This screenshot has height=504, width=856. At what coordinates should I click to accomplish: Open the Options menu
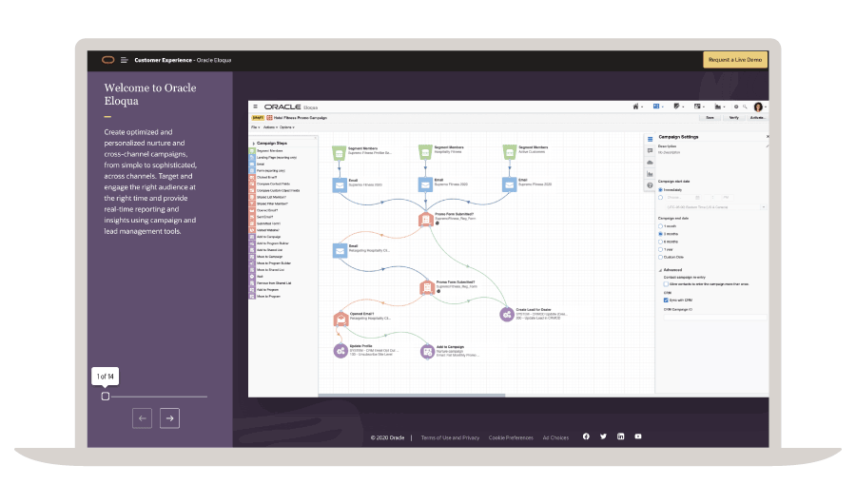click(x=285, y=126)
